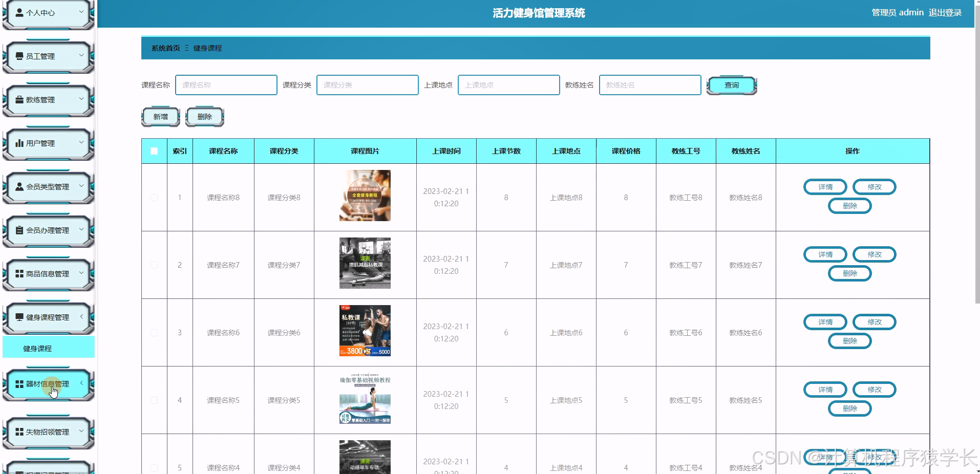Click 详情 for row 课程名称6
The height and width of the screenshot is (474, 980).
click(x=825, y=322)
